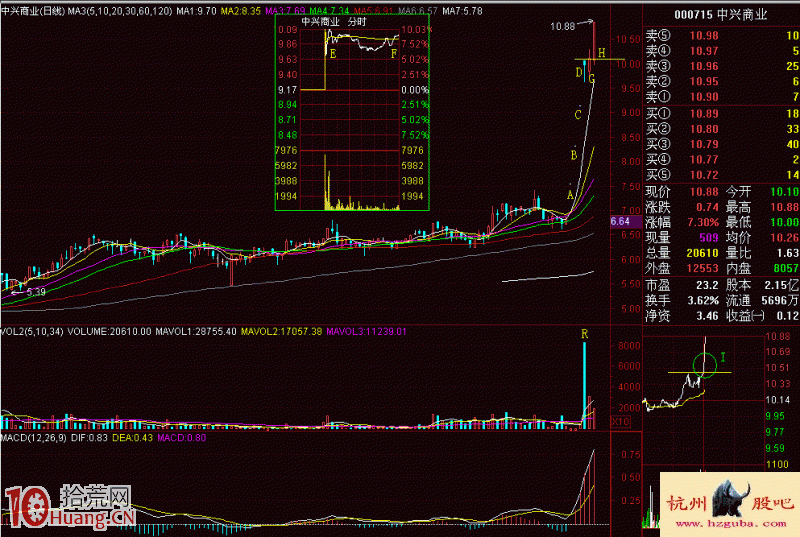
Task: Select the 卖④ ask row at 10.97
Action: pos(721,51)
